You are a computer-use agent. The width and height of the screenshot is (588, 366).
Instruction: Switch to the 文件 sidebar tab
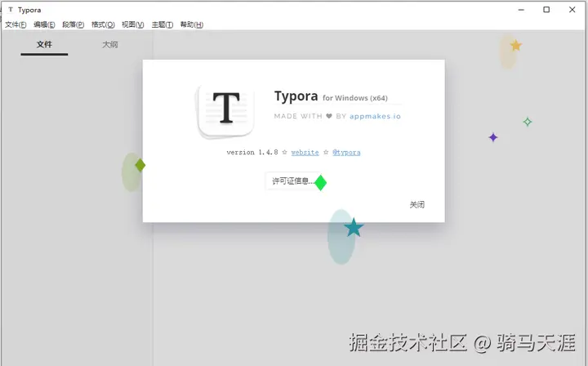(x=44, y=45)
